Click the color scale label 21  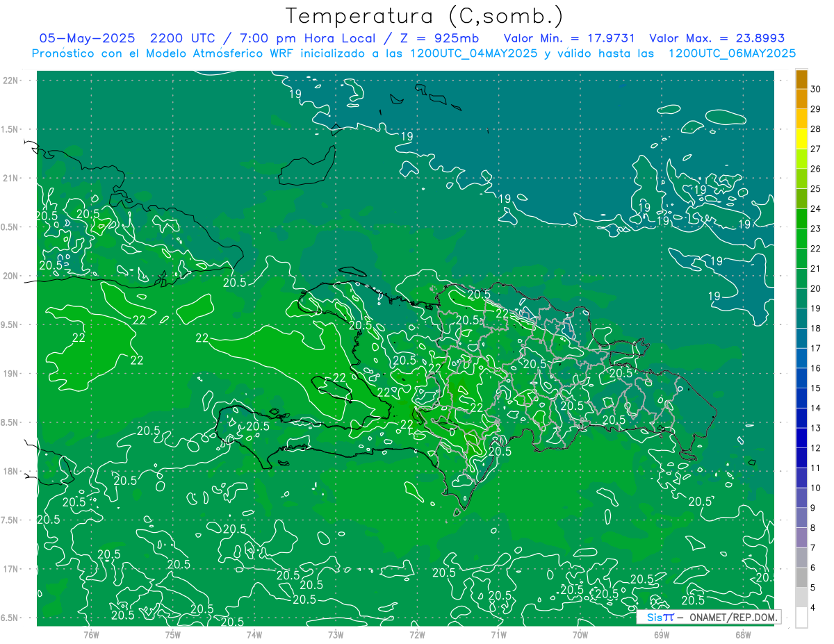816,268
